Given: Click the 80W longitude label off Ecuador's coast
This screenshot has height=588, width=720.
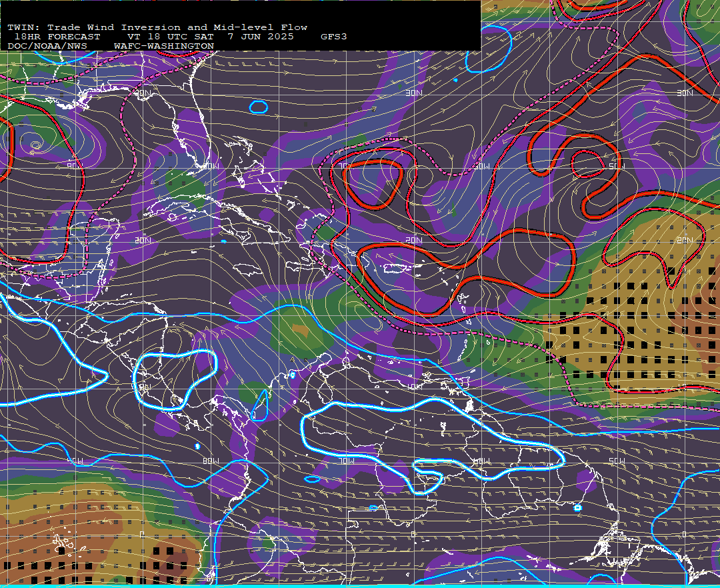Looking at the screenshot, I should pyautogui.click(x=211, y=461).
